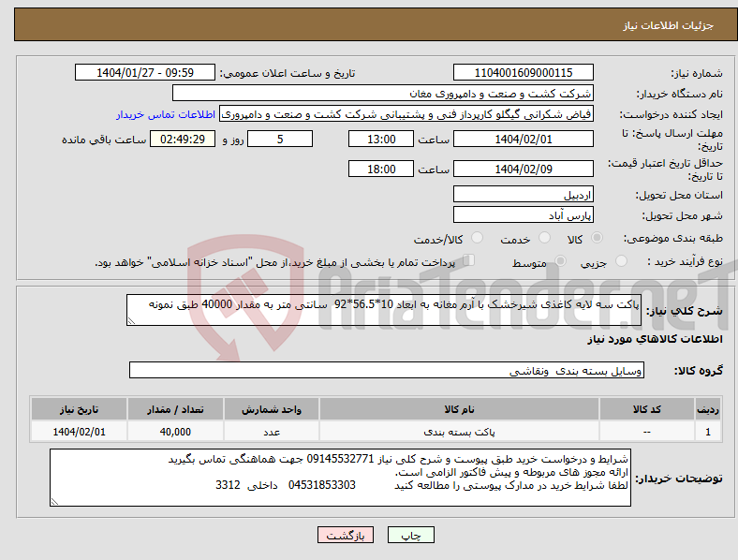The width and height of the screenshot is (738, 560).
Task: Click the واحد شمارش column header
Action: 272,409
